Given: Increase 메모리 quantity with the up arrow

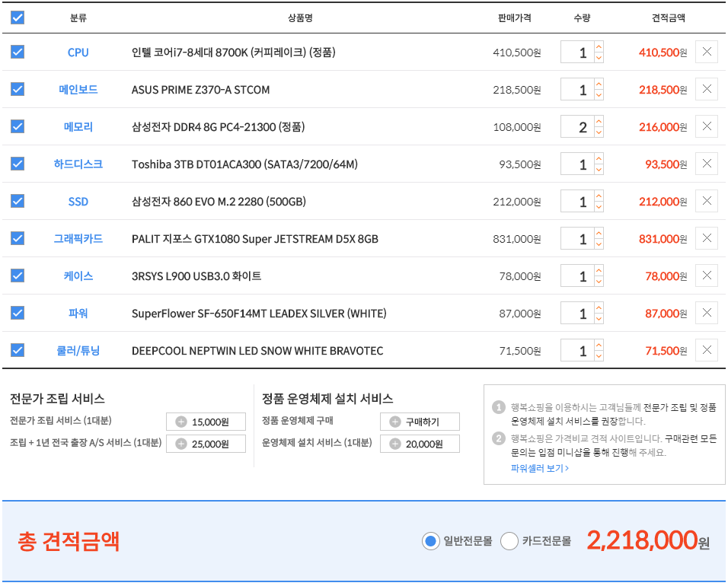Looking at the screenshot, I should point(599,121).
